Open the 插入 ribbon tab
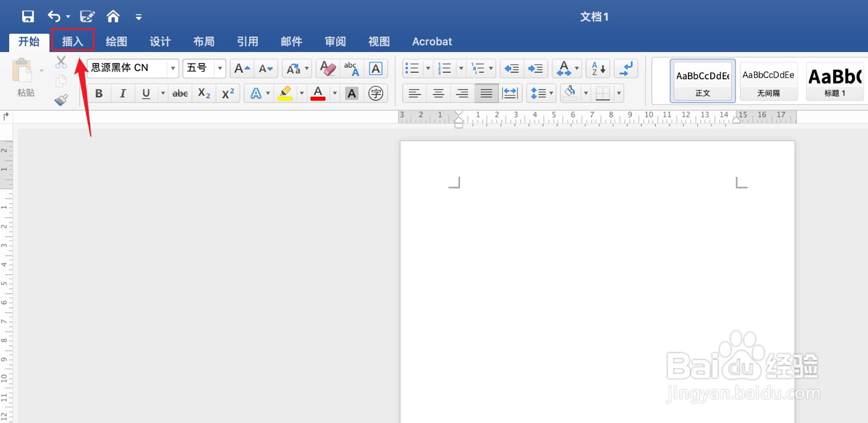 tap(73, 41)
